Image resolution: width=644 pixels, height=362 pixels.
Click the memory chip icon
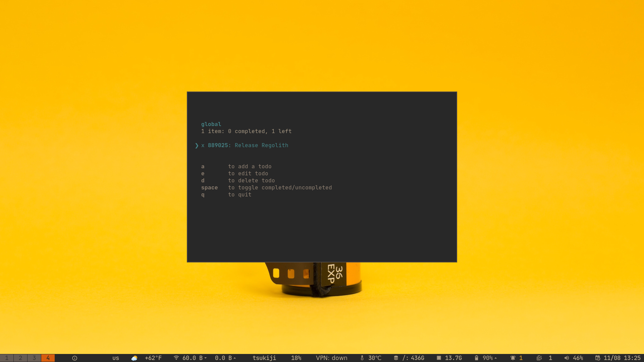(x=439, y=358)
